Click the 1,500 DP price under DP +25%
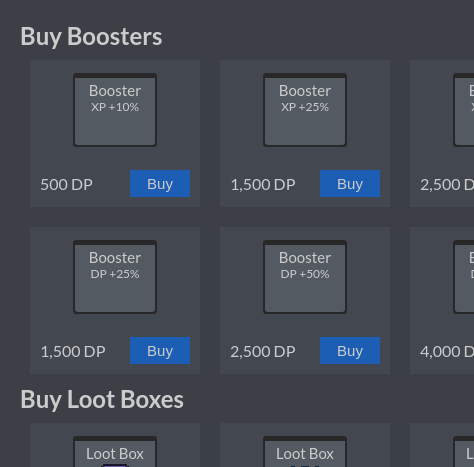The height and width of the screenshot is (467, 474). tap(73, 352)
